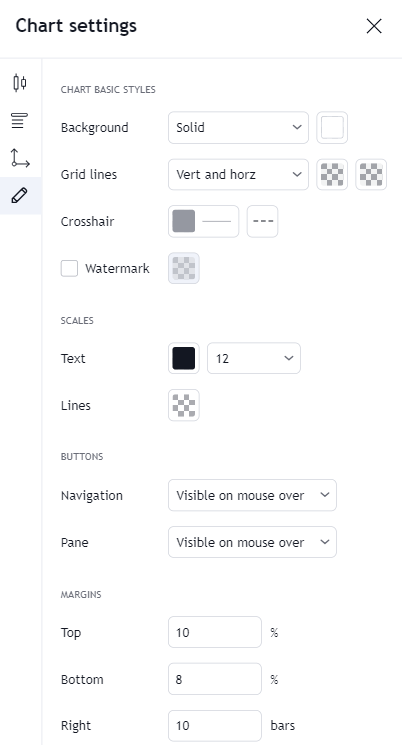
Task: Open the Watermark color swatch
Action: (x=184, y=268)
